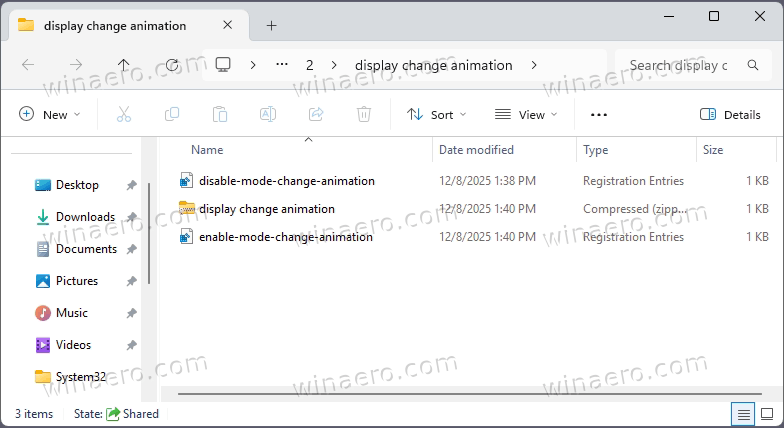Click the 12/8/2025 1:38 PM date cell

coord(487,181)
